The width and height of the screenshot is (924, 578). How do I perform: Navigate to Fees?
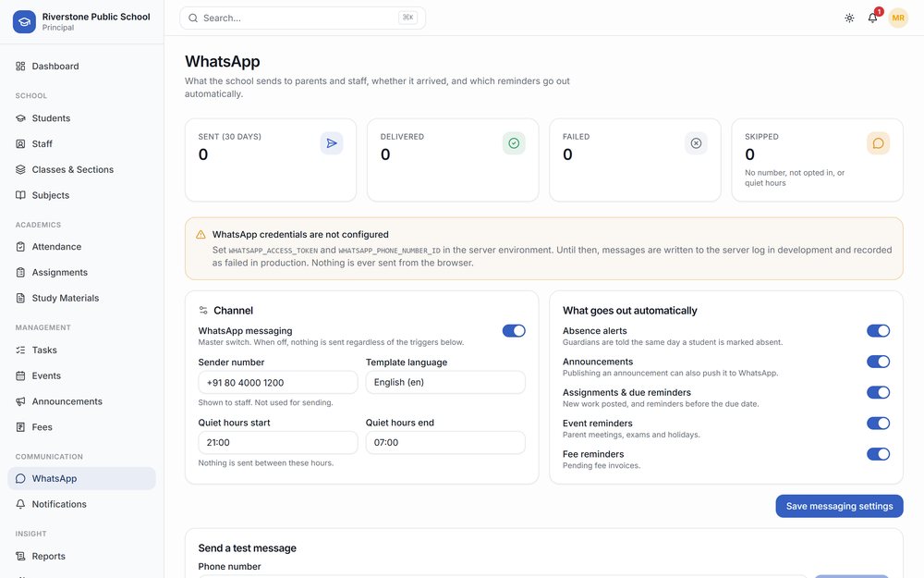click(82, 427)
